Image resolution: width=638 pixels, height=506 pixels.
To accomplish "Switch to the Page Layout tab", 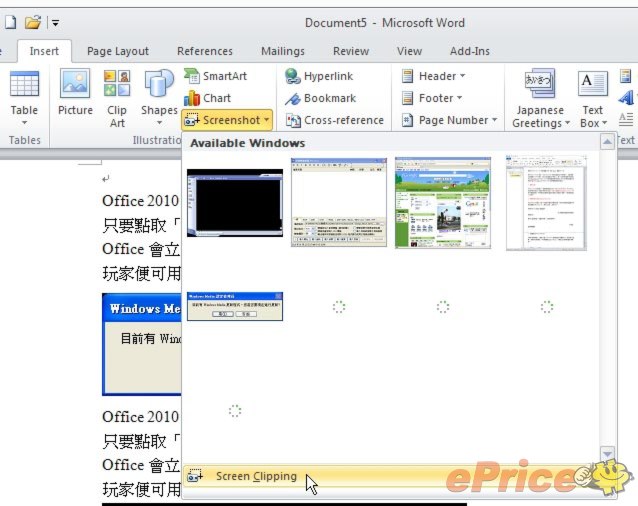I will click(118, 51).
